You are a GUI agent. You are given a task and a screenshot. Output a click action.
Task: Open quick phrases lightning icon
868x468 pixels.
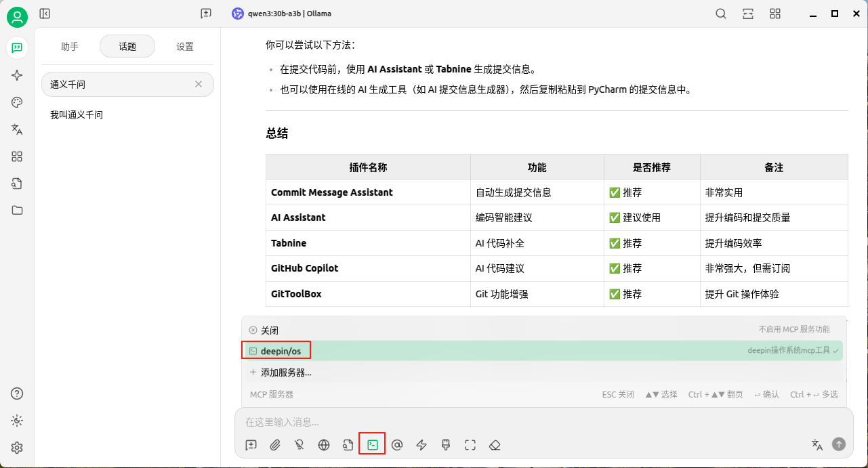click(x=421, y=445)
